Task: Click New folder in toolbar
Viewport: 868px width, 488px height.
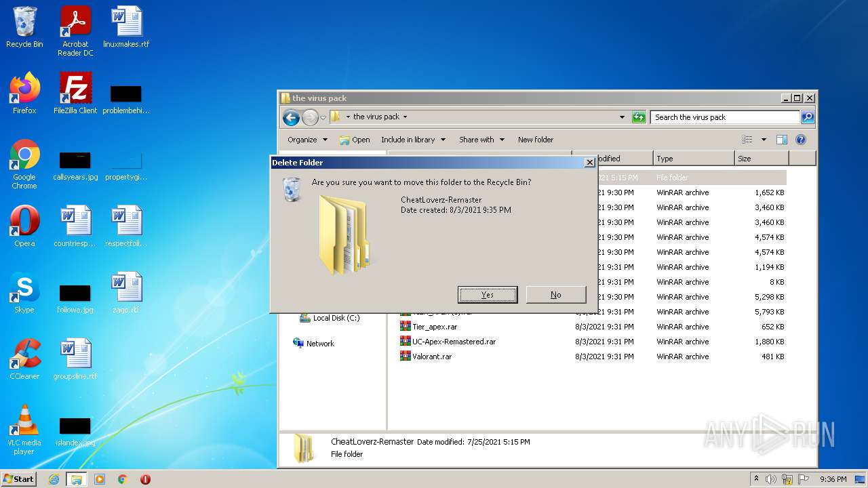Action: [536, 140]
